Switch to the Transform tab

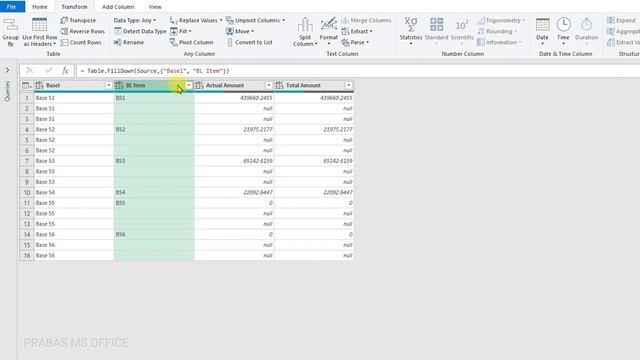click(74, 7)
